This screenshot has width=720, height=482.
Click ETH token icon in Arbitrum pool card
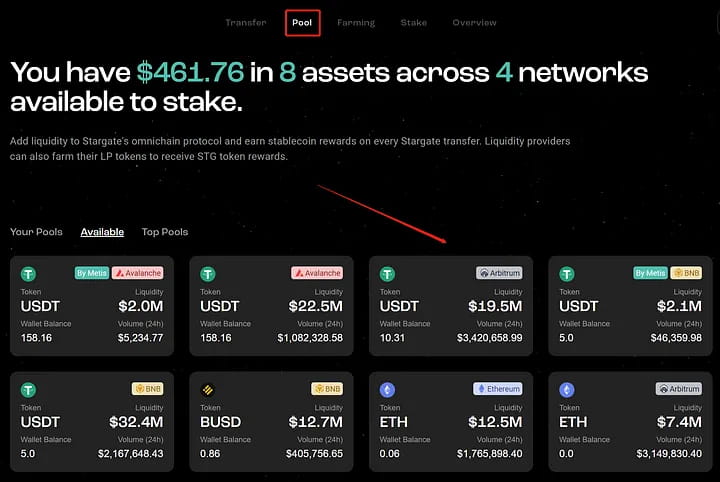pyautogui.click(x=567, y=389)
